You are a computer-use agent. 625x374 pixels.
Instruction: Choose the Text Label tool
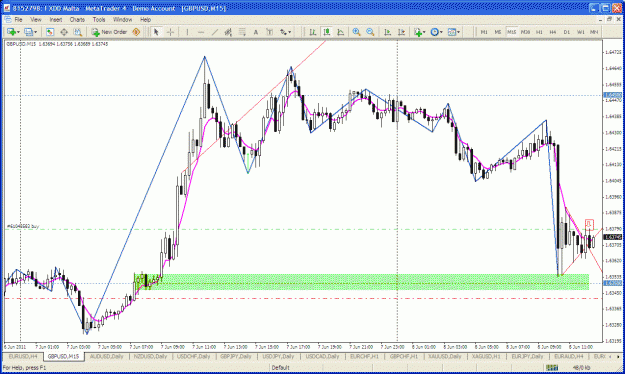pos(269,32)
